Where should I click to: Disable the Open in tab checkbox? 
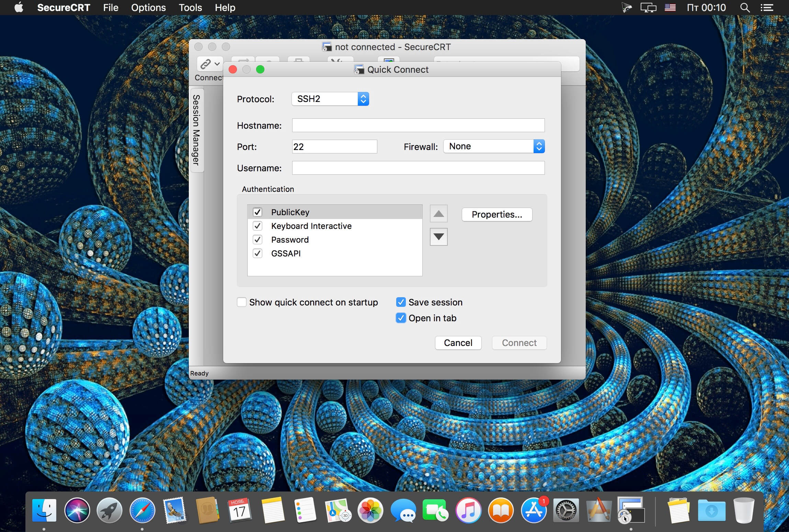point(401,318)
